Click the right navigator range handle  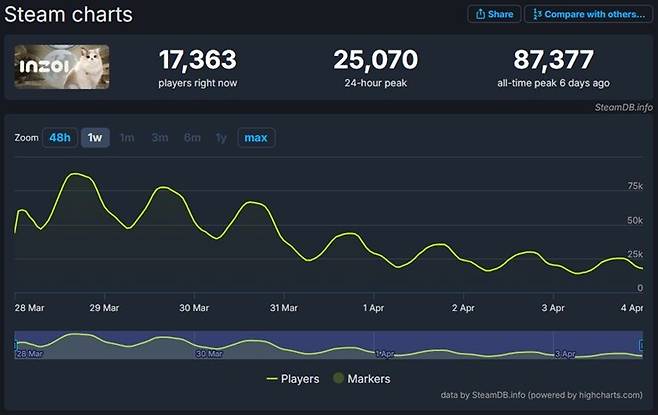click(641, 345)
